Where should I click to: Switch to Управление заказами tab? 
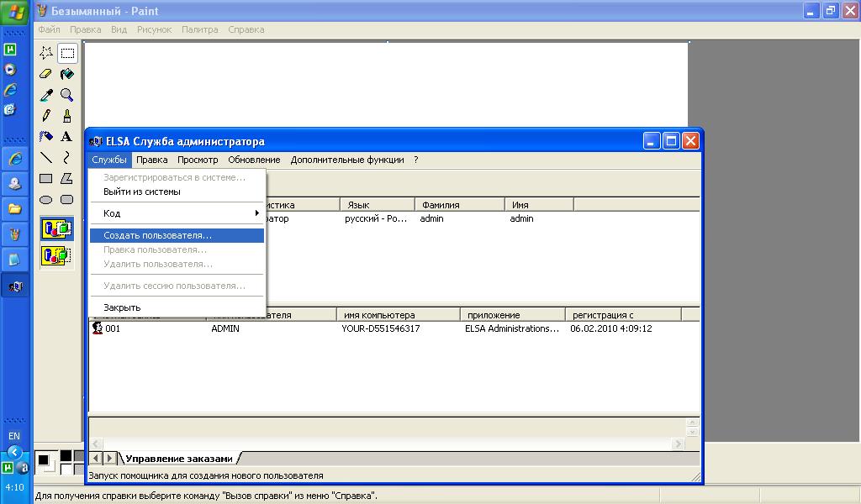tap(178, 458)
